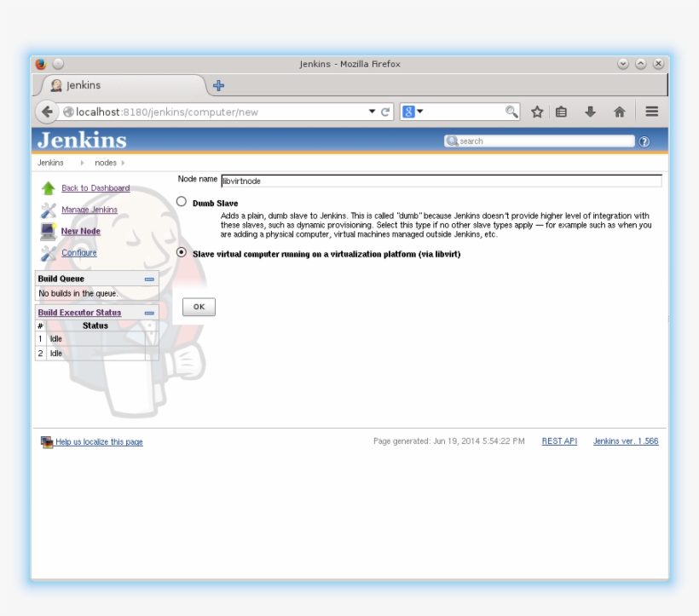Show bookmarks list icon

tap(561, 112)
